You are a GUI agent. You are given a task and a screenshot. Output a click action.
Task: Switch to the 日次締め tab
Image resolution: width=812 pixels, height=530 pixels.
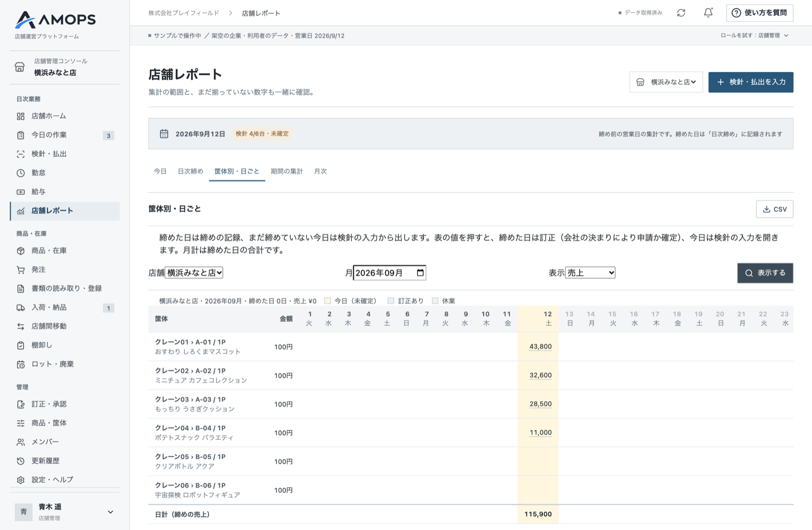click(x=190, y=171)
